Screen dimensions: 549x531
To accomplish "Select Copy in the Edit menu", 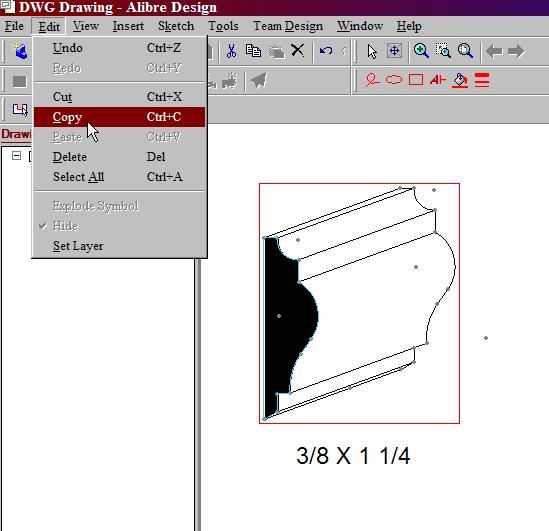I will pos(119,117).
